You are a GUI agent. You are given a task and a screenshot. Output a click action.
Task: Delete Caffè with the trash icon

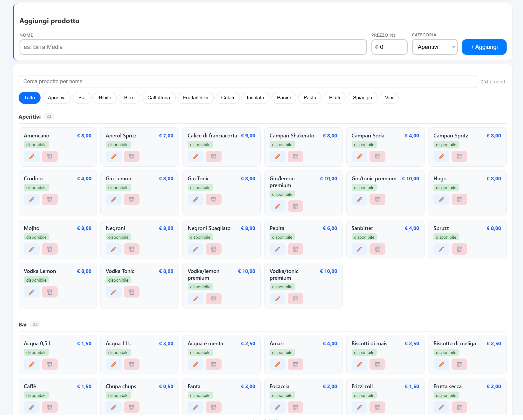pyautogui.click(x=49, y=407)
